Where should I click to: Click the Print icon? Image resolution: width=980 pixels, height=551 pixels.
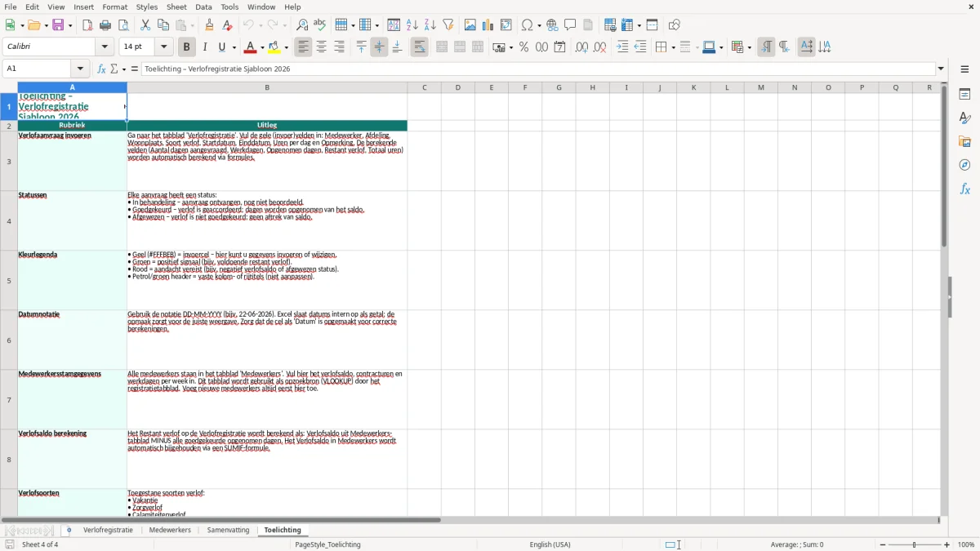[x=105, y=25]
